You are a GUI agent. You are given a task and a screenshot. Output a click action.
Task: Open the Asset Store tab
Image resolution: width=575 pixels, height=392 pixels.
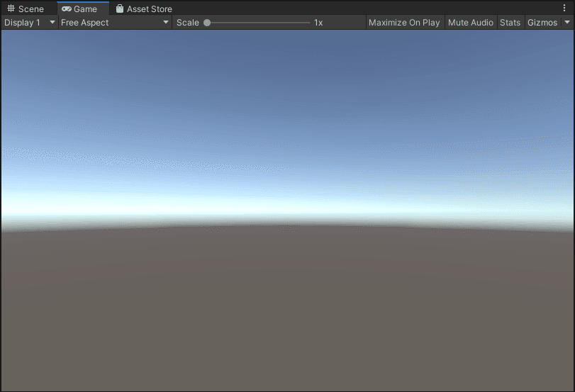144,9
